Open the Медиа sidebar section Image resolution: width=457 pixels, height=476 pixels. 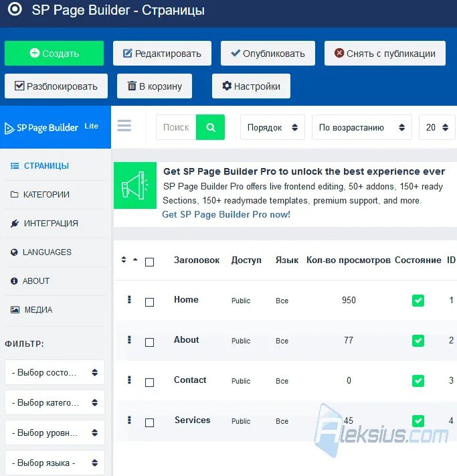click(x=31, y=310)
